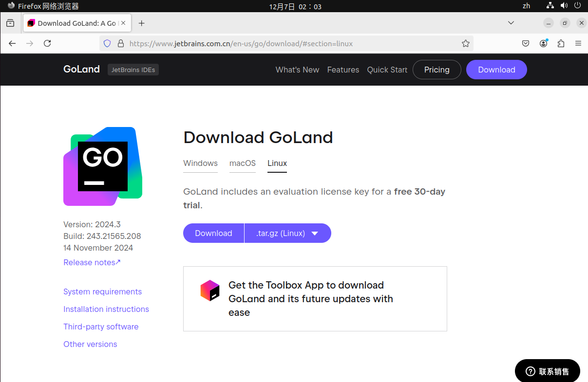The image size is (588, 382).
Task: Open the Firefox hamburger menu
Action: 578,43
